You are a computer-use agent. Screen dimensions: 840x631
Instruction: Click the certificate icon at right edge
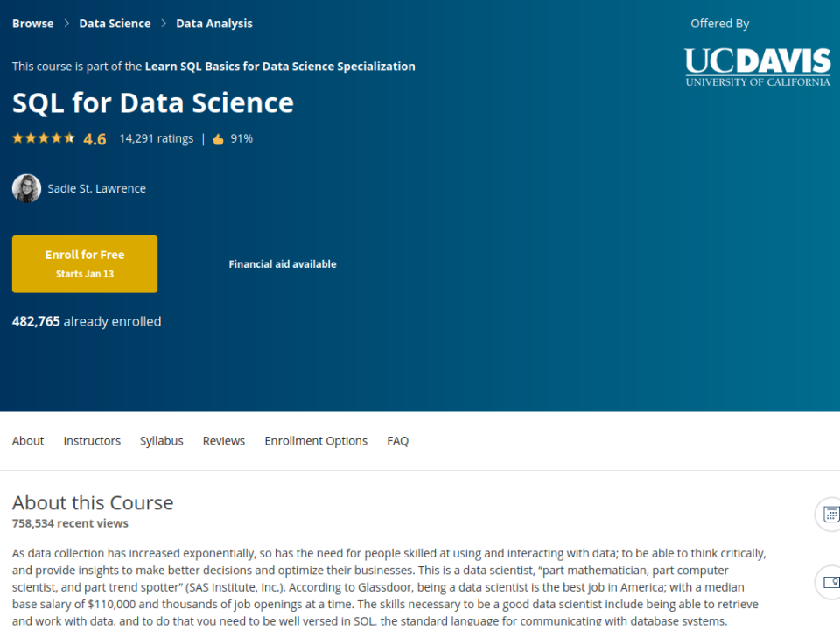(x=830, y=582)
